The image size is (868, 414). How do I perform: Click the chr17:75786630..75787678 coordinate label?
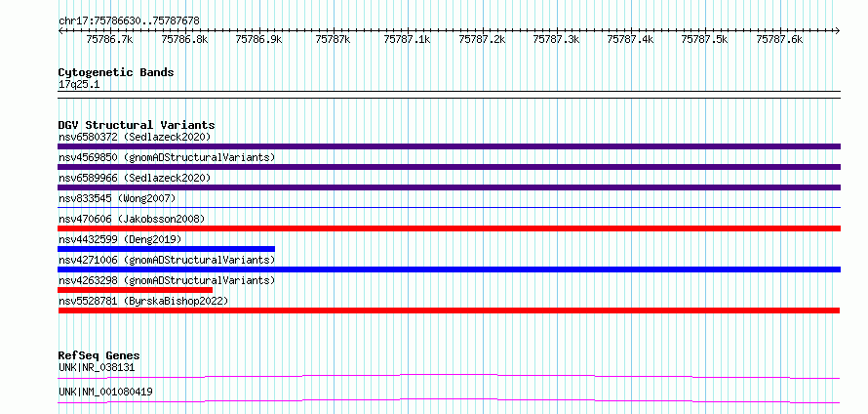129,21
